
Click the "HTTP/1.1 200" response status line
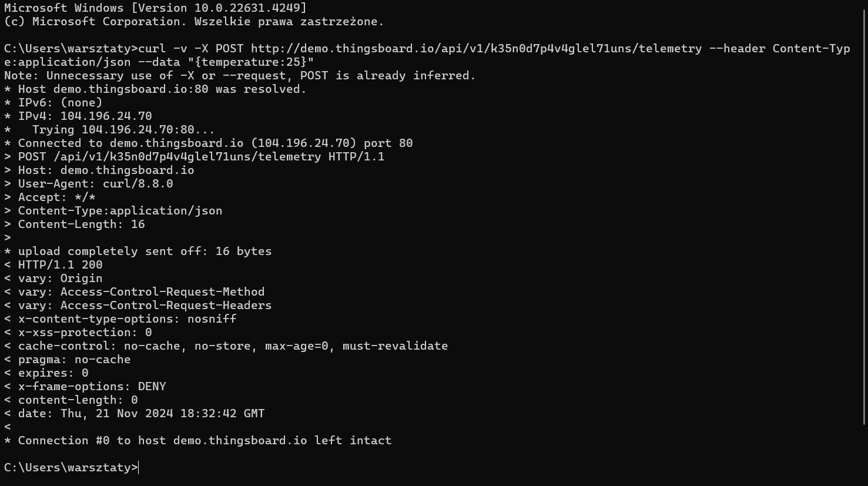tap(53, 265)
